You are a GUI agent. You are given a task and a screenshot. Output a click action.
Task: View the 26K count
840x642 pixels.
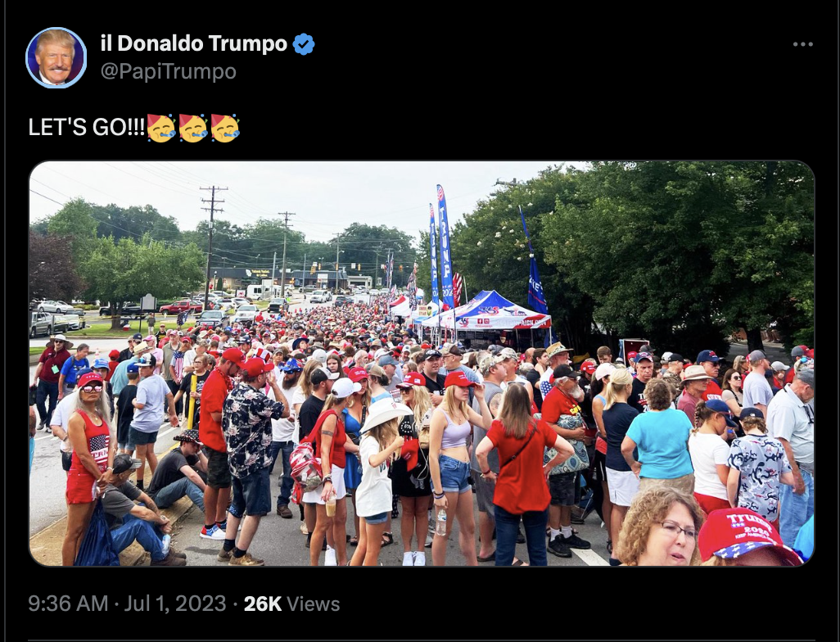263,604
